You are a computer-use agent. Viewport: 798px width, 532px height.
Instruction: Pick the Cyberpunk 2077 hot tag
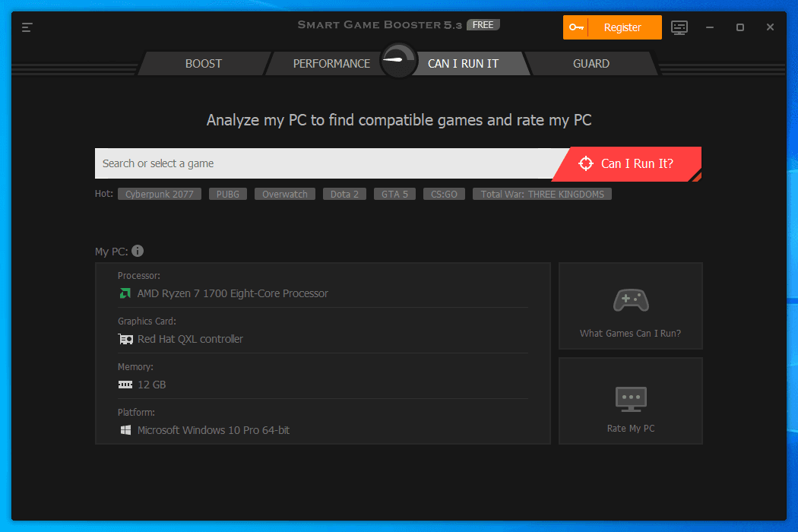click(160, 194)
